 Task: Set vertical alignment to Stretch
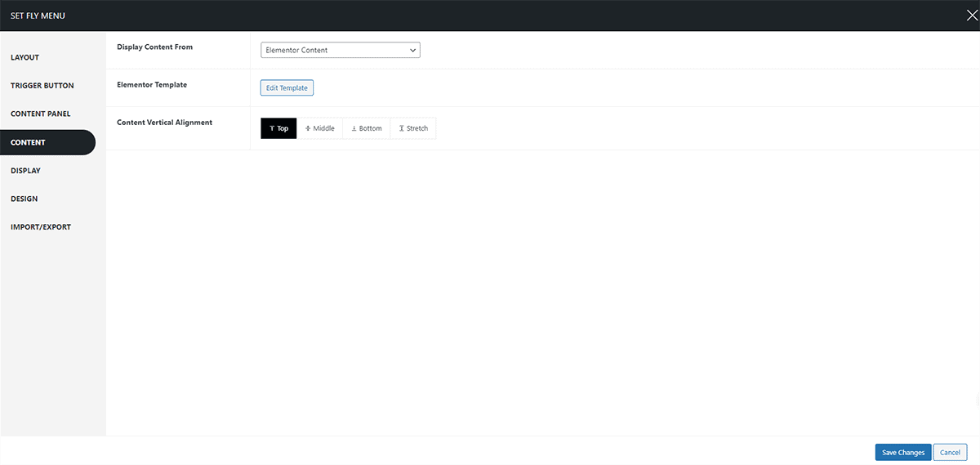click(x=413, y=128)
